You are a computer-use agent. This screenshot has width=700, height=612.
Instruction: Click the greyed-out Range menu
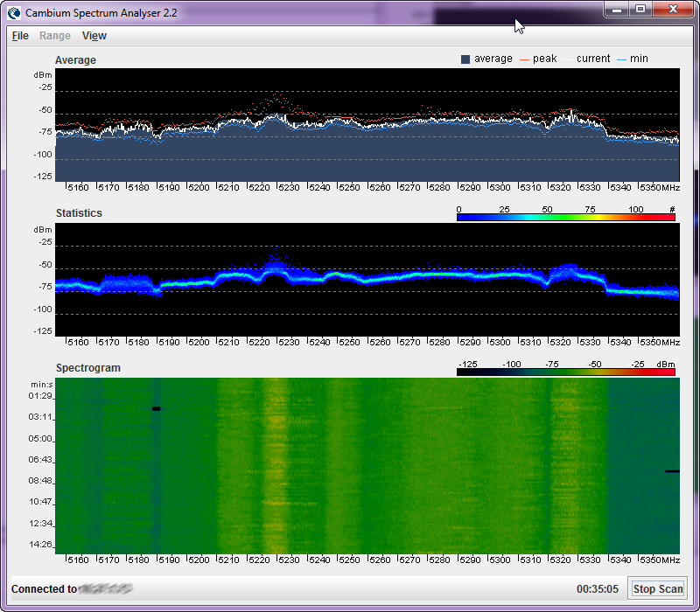(55, 36)
